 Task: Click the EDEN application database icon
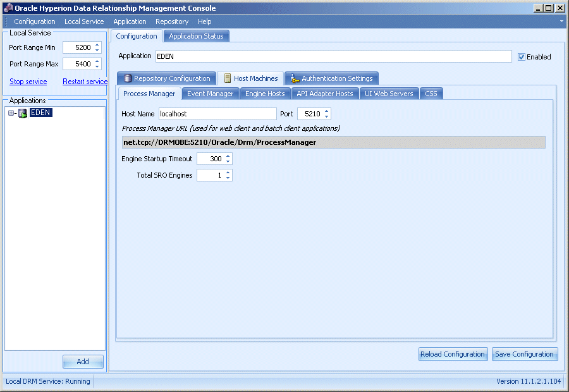(23, 113)
